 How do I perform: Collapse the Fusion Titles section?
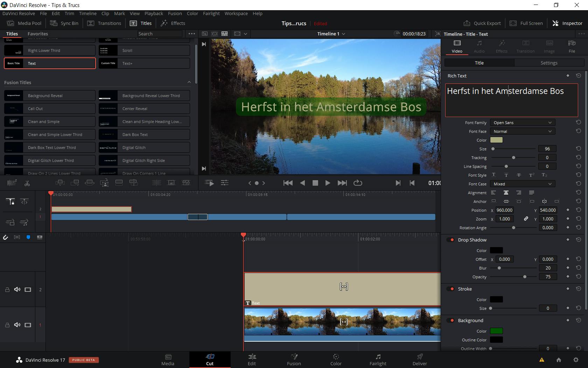pos(189,82)
